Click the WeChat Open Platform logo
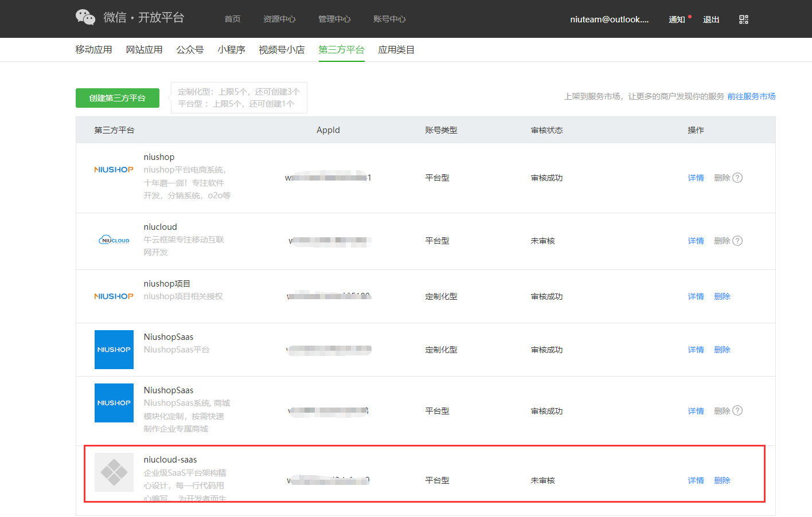 pyautogui.click(x=130, y=18)
